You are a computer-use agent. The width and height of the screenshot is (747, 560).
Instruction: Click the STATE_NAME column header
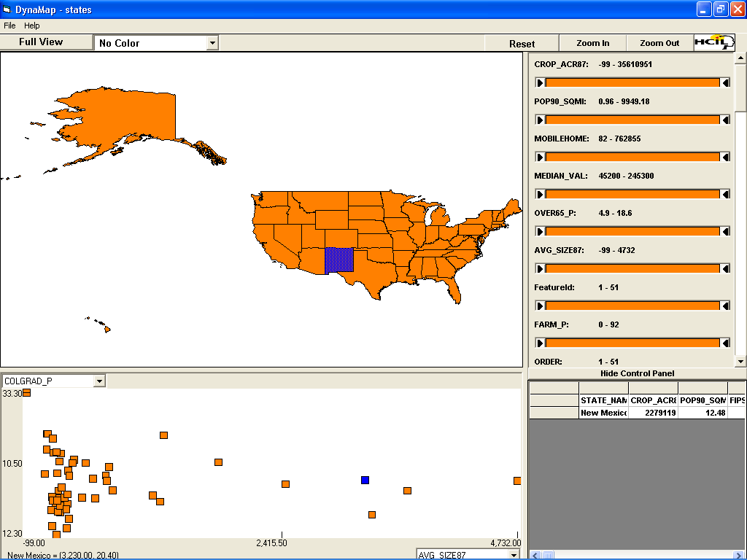pyautogui.click(x=603, y=400)
